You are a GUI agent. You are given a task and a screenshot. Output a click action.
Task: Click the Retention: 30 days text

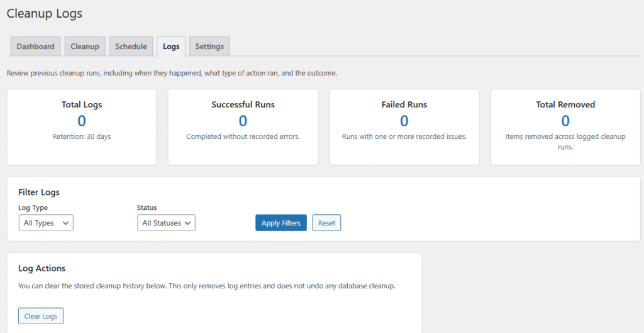[x=82, y=136]
